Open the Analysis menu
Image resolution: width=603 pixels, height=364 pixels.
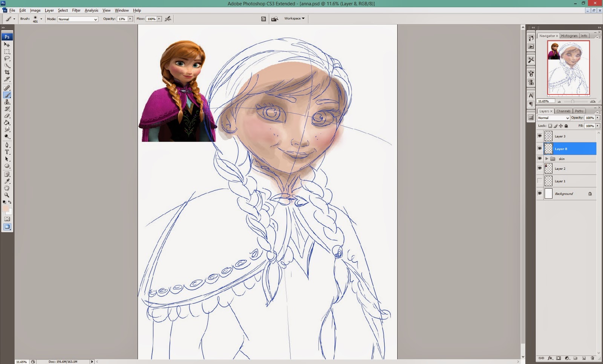pos(91,10)
